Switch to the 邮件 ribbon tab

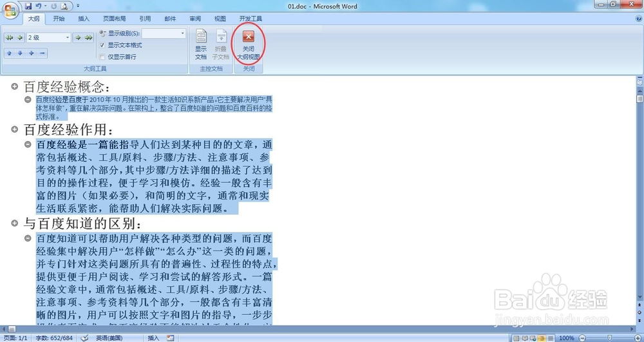coord(170,19)
